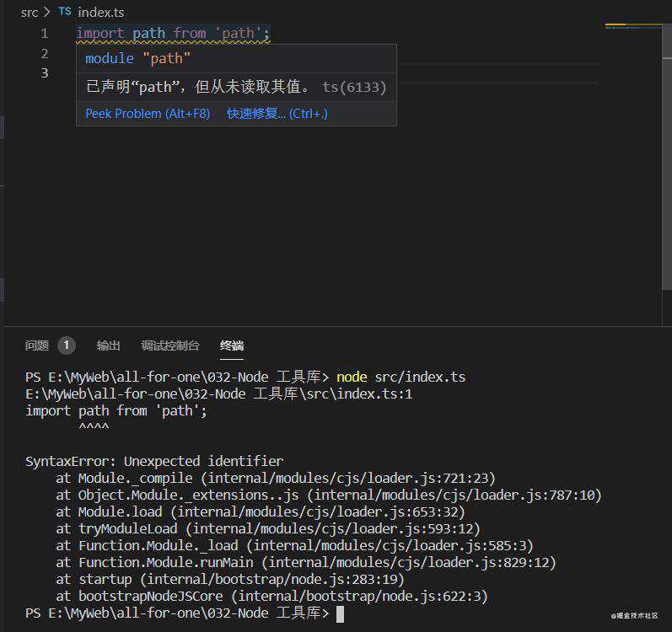Click the startup node.js:283:19 stack line
The width and height of the screenshot is (672, 632).
pyautogui.click(x=230, y=580)
